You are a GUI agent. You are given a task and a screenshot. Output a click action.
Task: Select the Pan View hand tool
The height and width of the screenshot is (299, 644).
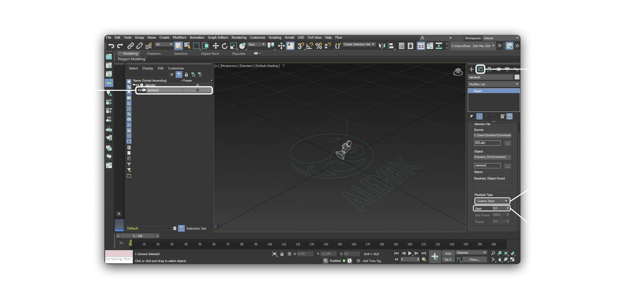click(x=499, y=259)
